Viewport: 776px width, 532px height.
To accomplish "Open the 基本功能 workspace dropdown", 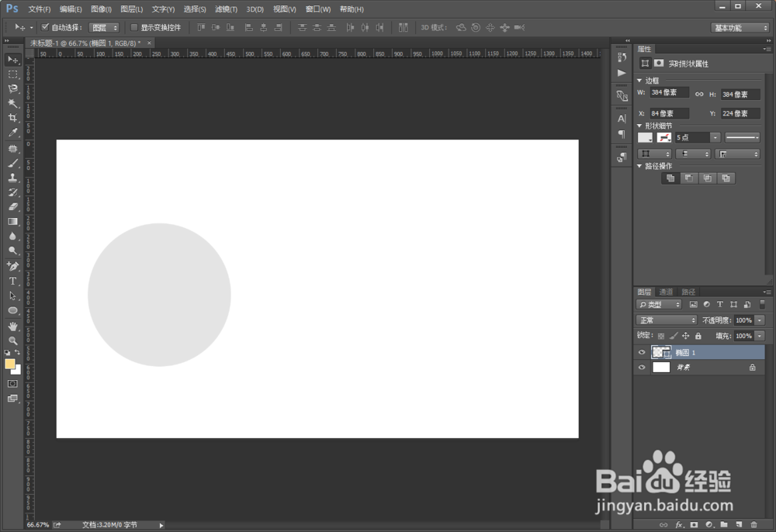I will 740,28.
